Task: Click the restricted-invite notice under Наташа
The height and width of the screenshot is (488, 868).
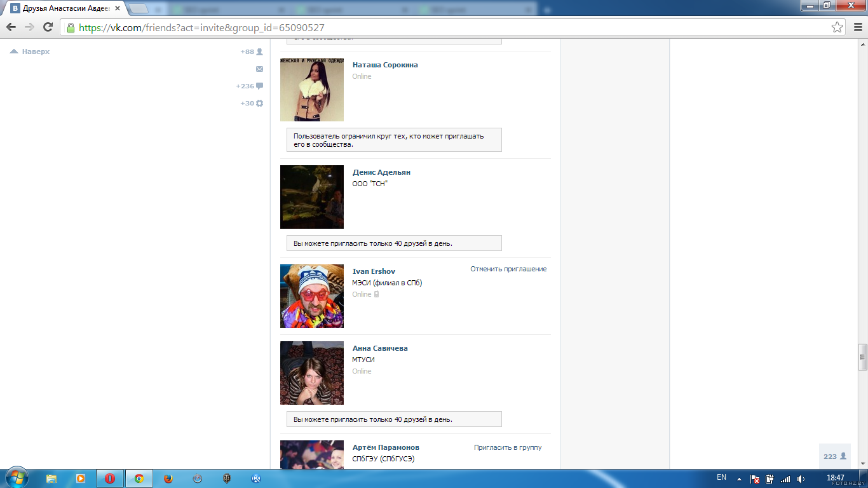Action: tap(394, 140)
